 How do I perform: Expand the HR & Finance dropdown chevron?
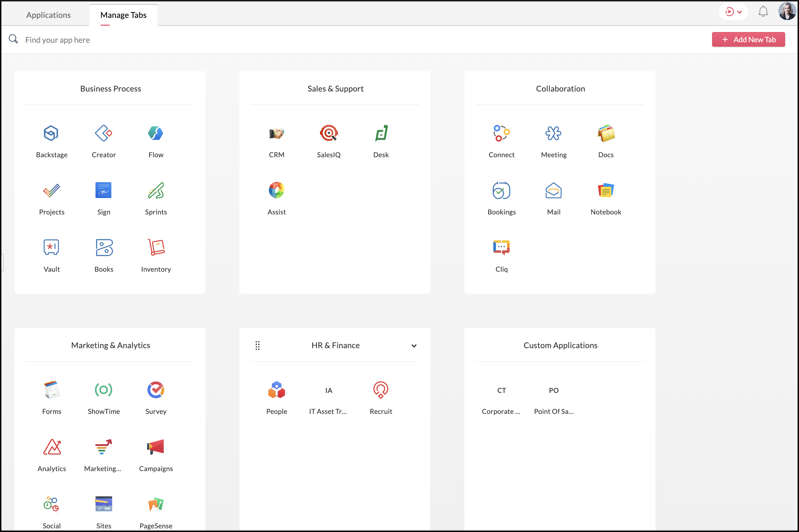pos(414,346)
